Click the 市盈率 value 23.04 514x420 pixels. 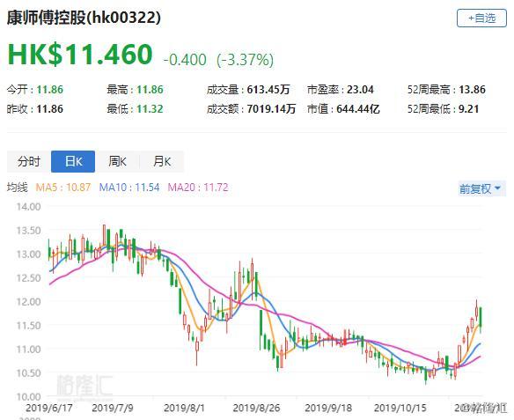[360, 90]
